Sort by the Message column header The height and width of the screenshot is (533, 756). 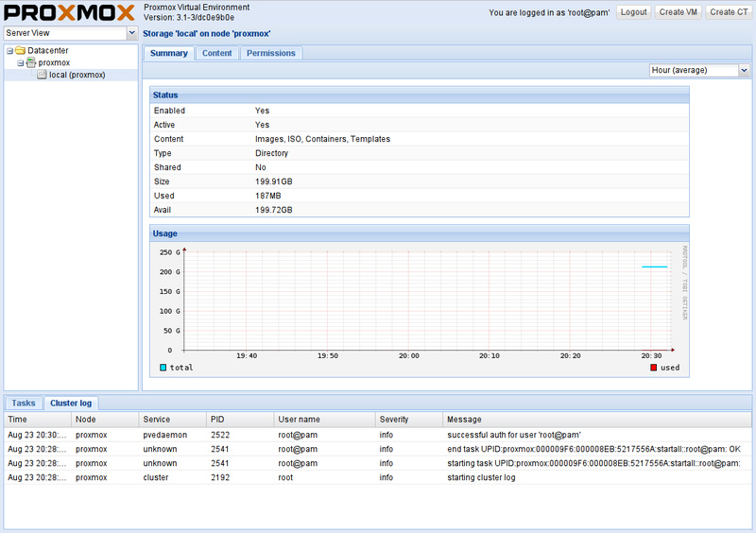(597, 420)
